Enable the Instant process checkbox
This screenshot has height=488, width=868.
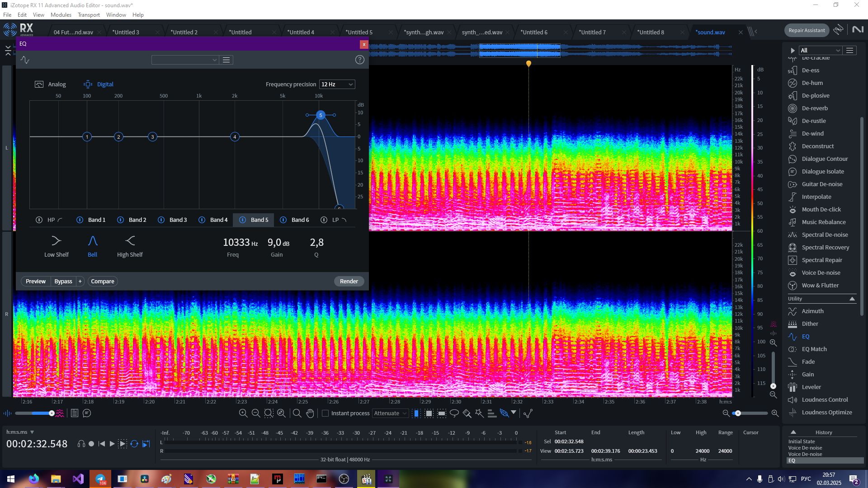pyautogui.click(x=325, y=413)
